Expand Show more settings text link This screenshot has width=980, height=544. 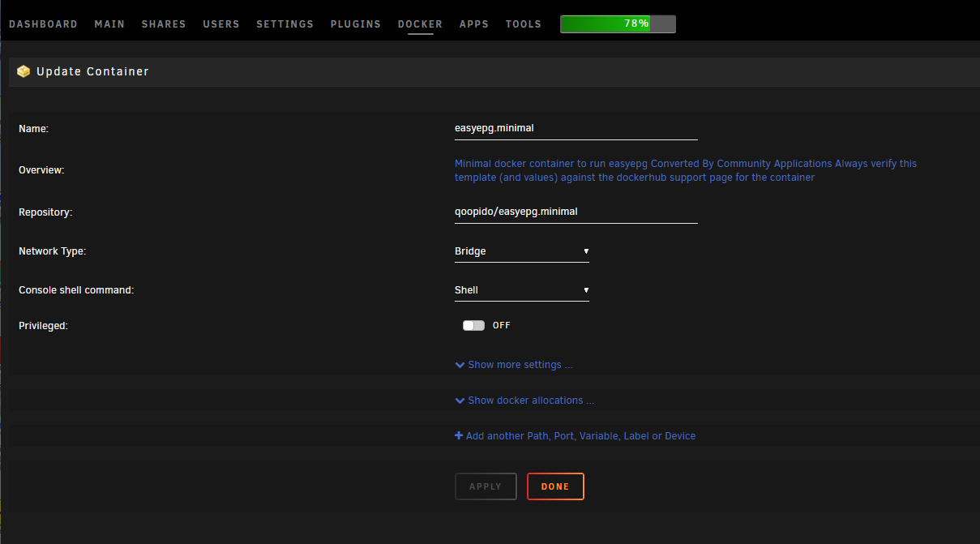[x=520, y=365]
